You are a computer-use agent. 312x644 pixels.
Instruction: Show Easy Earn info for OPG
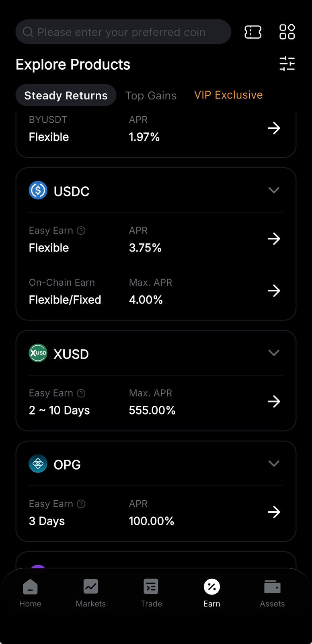tap(81, 504)
